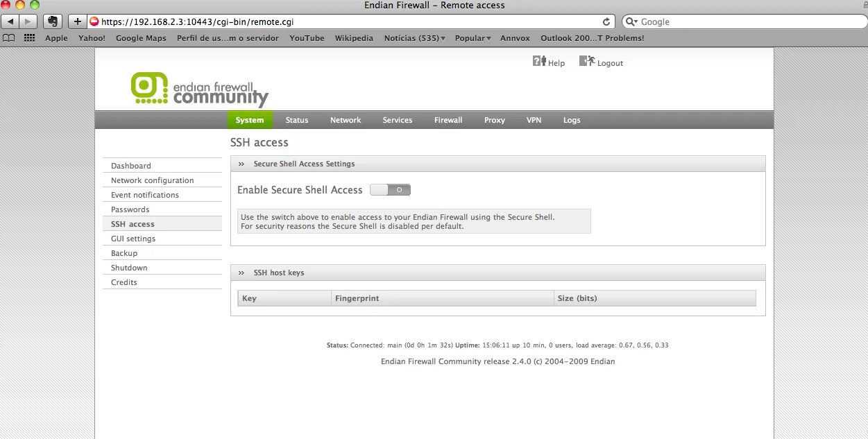Click the Endian Firewall Community logo
This screenshot has height=439, width=868.
(199, 89)
